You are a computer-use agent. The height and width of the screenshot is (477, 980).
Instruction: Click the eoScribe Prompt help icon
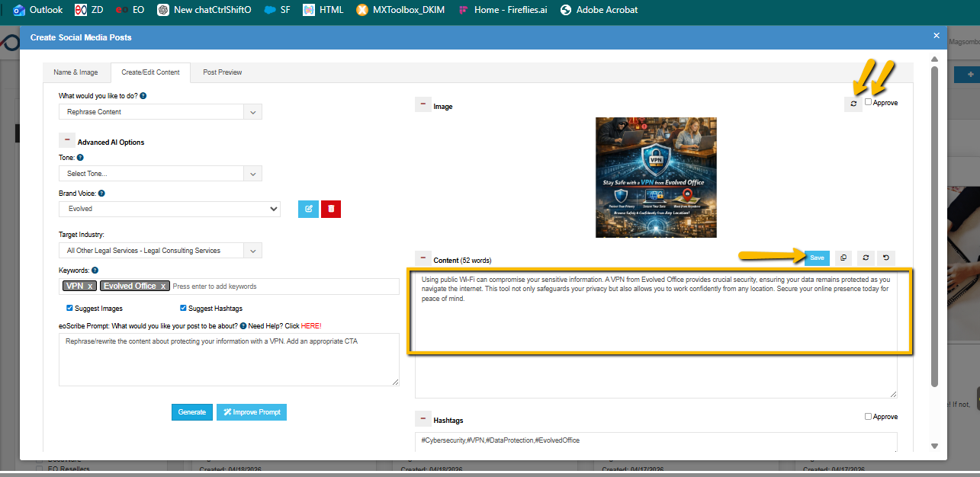pyautogui.click(x=243, y=325)
